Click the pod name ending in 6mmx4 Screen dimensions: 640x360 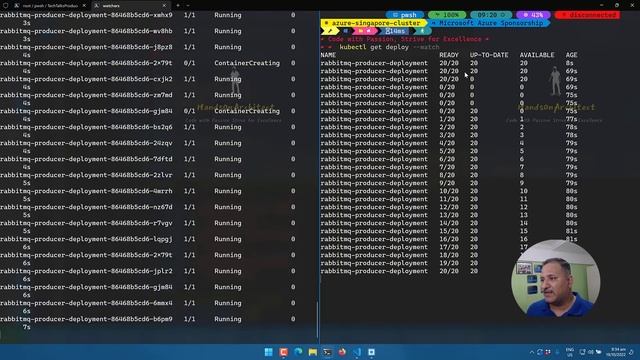click(x=86, y=303)
